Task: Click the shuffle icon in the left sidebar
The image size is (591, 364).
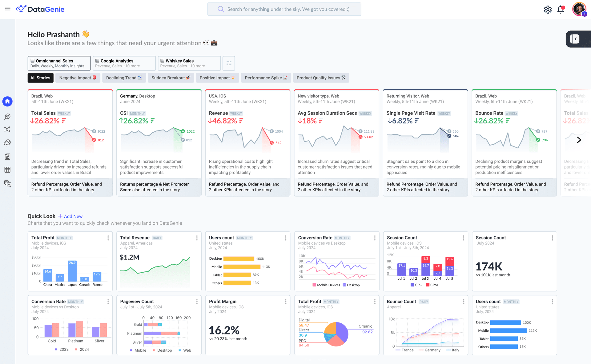Action: pos(7,129)
